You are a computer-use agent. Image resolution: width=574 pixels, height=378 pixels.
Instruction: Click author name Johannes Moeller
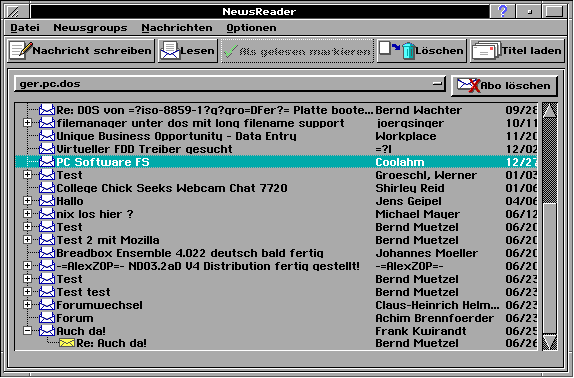(x=426, y=253)
